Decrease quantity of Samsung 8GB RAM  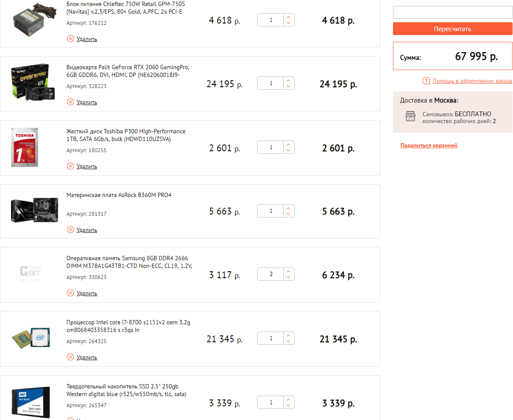[x=288, y=277]
